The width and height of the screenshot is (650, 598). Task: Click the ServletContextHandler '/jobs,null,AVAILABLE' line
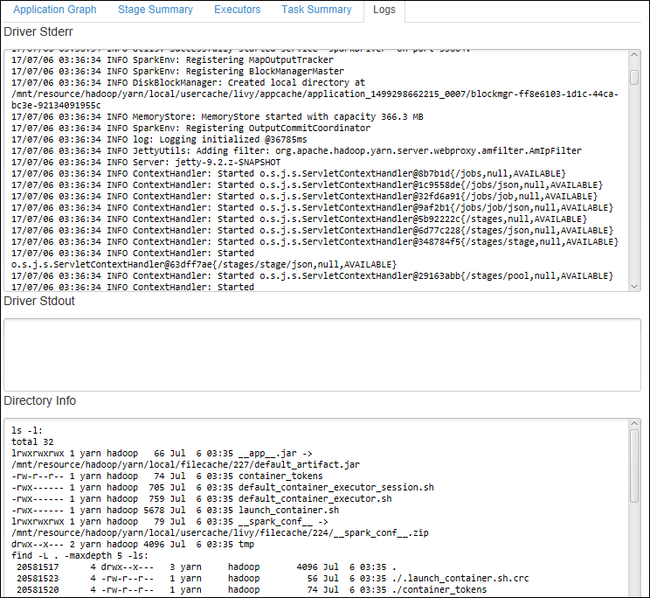(289, 174)
